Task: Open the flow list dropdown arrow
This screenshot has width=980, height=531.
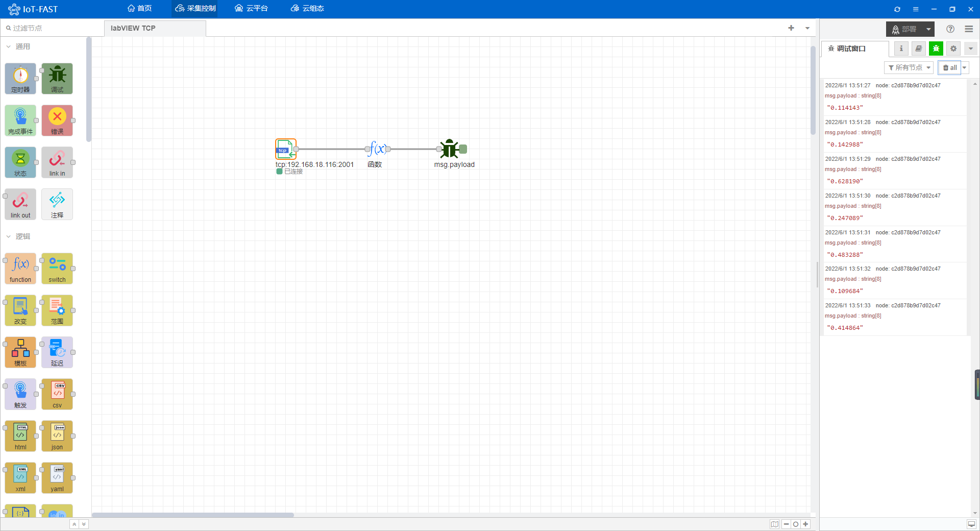Action: (807, 28)
